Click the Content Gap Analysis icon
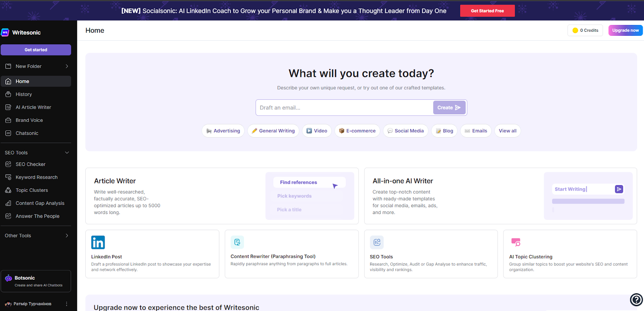This screenshot has width=644, height=311. [8, 203]
